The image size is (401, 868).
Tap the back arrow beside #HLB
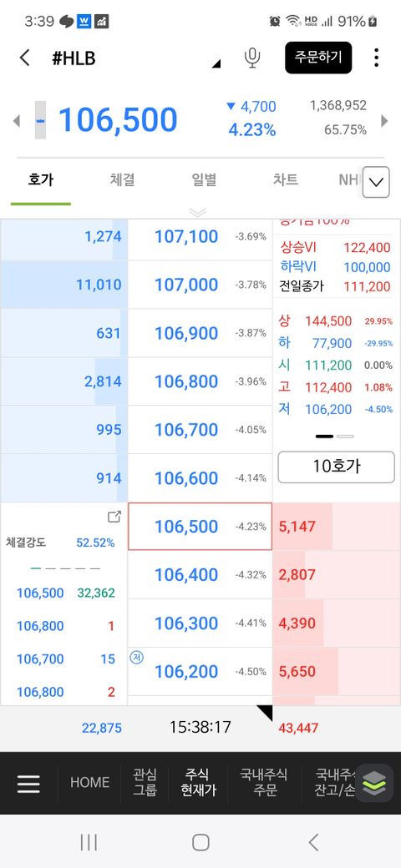pyautogui.click(x=24, y=58)
